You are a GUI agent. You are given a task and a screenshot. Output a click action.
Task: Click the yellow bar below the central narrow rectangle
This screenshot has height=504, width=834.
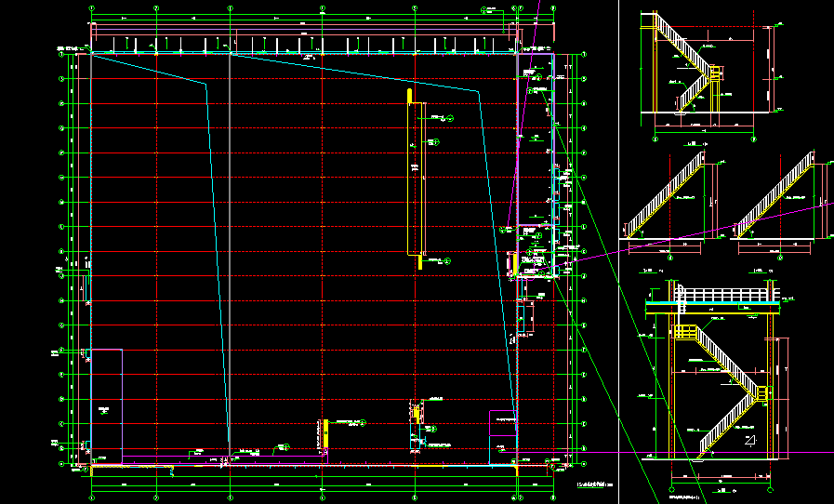(x=419, y=262)
